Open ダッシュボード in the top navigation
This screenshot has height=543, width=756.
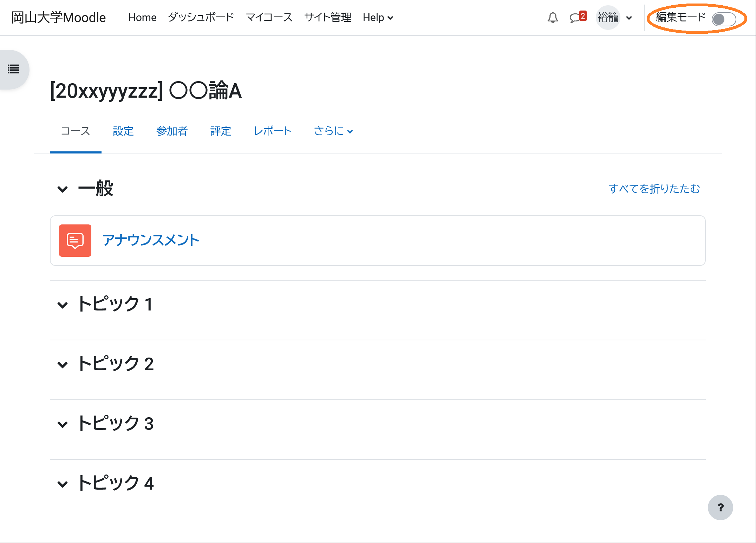201,18
